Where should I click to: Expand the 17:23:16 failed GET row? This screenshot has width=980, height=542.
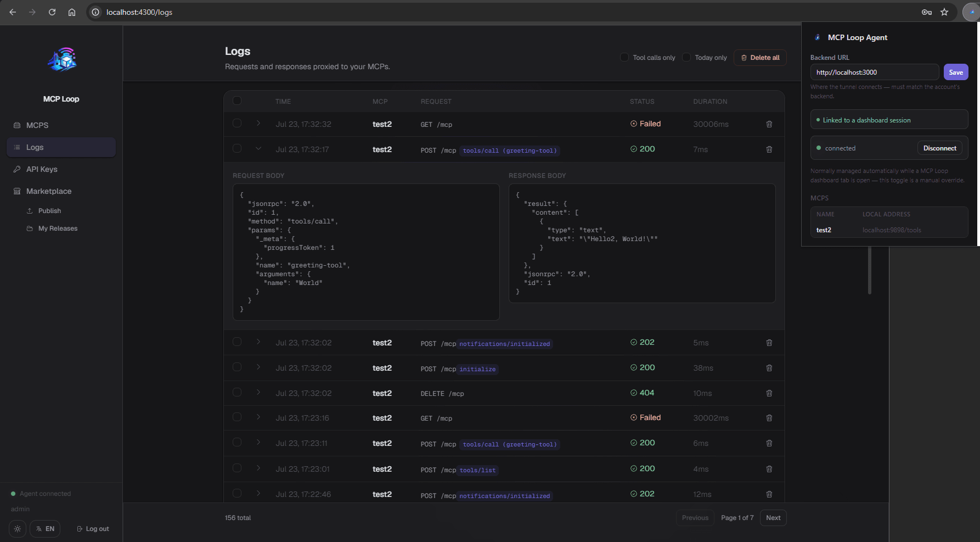258,417
